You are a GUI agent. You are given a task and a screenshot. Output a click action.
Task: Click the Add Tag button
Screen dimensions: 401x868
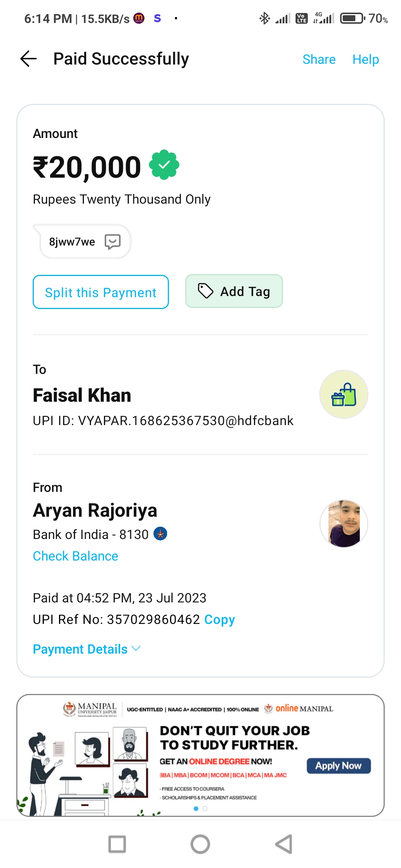[x=234, y=292]
